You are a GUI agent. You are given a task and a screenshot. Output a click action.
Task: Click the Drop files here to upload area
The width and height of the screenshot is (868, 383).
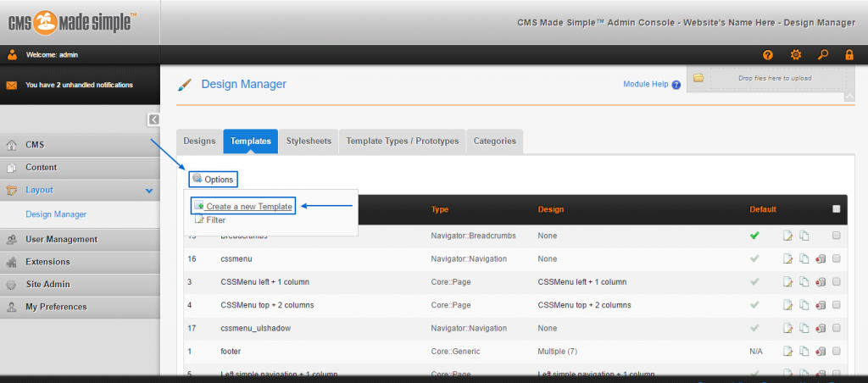pyautogui.click(x=778, y=79)
